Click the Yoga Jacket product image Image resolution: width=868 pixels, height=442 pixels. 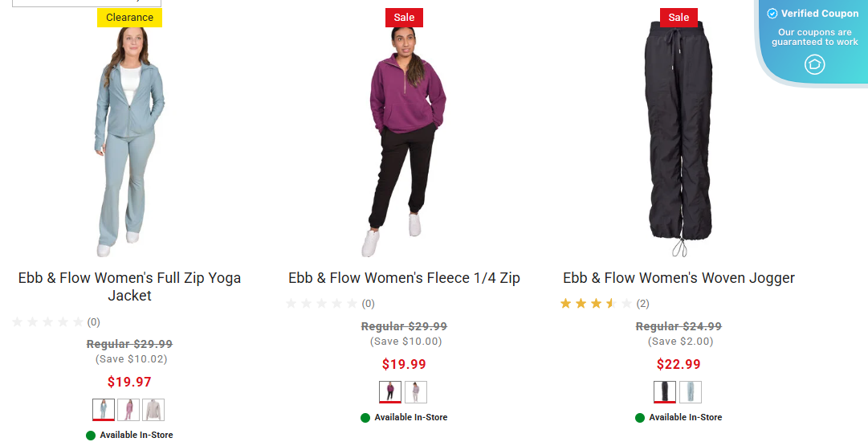[129, 141]
